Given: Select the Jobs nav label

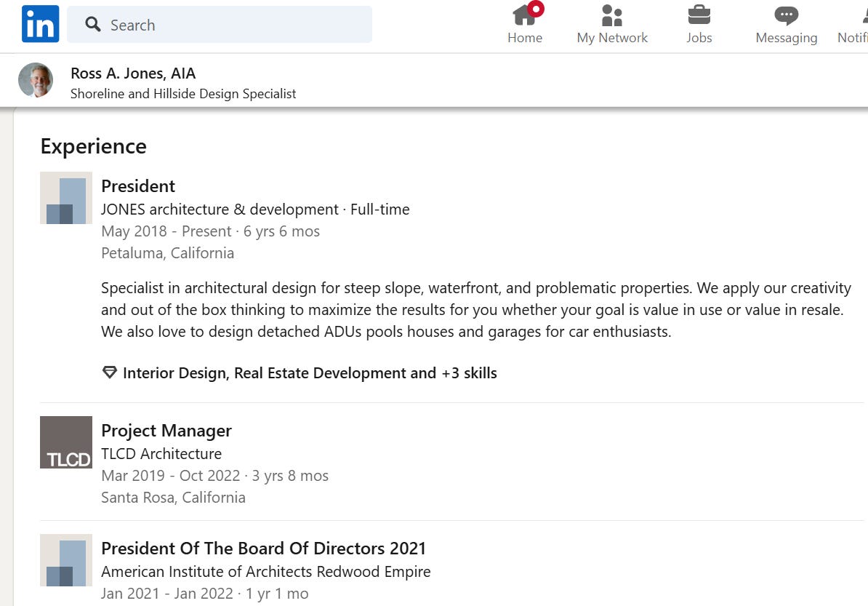Looking at the screenshot, I should (699, 38).
